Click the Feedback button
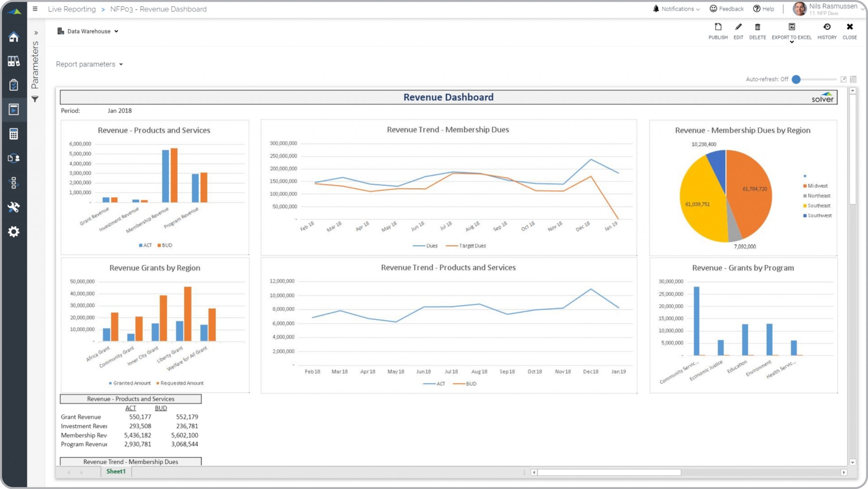 tap(727, 9)
